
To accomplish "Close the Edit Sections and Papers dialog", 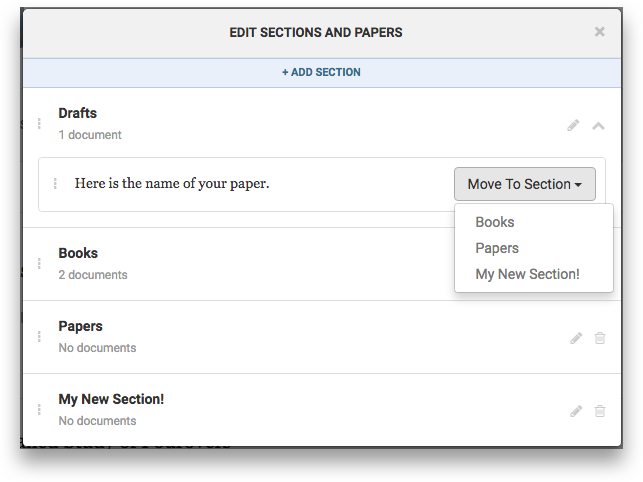I will (x=600, y=32).
